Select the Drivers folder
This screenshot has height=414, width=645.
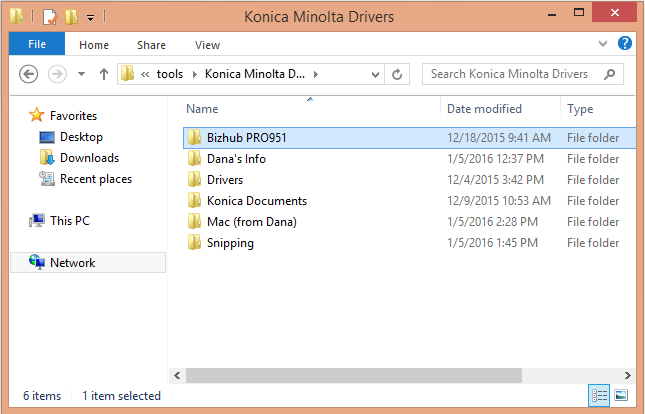[x=225, y=180]
